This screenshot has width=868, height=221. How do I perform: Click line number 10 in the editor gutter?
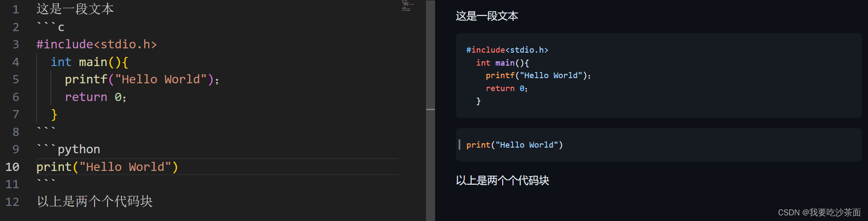tap(13, 167)
